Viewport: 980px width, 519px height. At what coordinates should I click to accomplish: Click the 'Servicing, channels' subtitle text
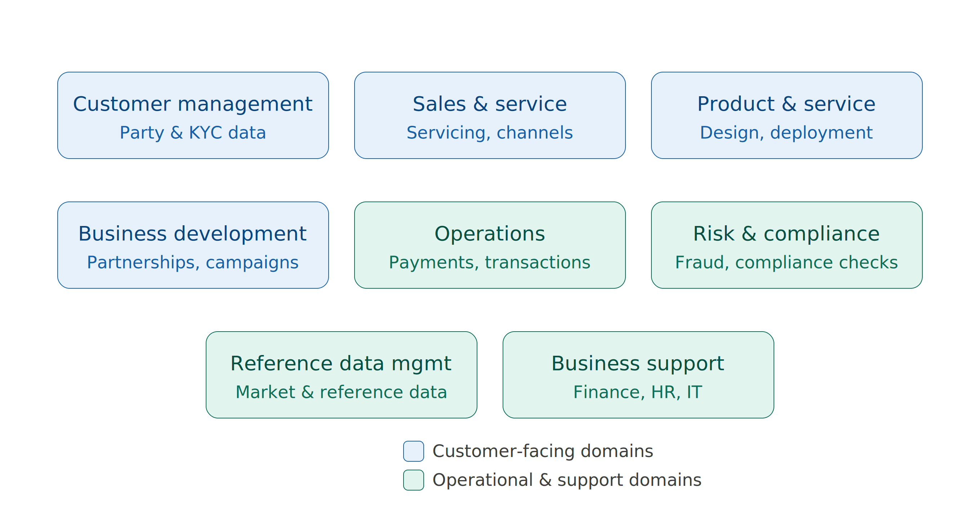point(490,133)
